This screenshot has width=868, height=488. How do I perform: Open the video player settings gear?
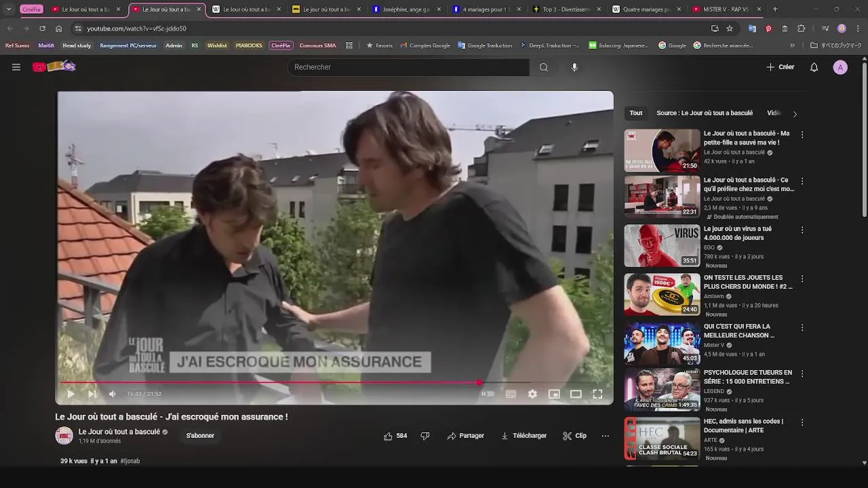[532, 394]
